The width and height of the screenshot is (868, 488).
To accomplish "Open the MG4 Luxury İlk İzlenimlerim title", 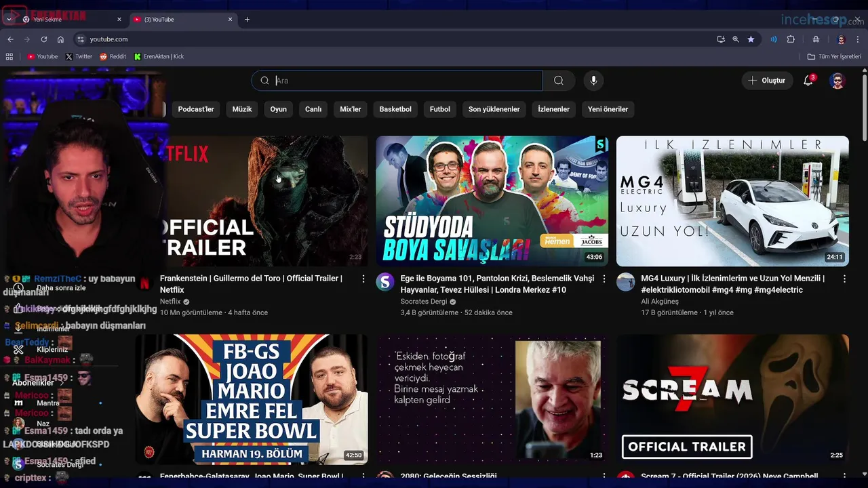I will (732, 284).
